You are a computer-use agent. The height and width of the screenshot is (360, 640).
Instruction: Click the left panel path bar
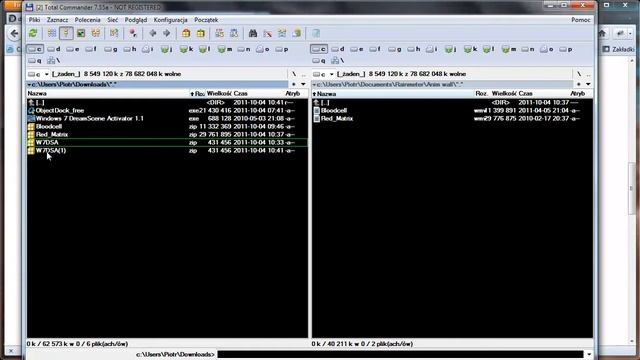pyautogui.click(x=157, y=84)
